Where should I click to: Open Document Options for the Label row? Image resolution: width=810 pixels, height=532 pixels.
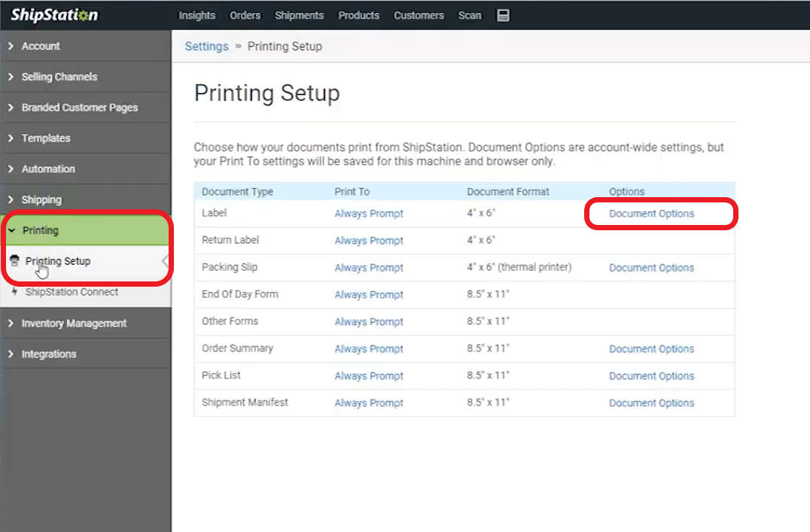[x=650, y=214]
